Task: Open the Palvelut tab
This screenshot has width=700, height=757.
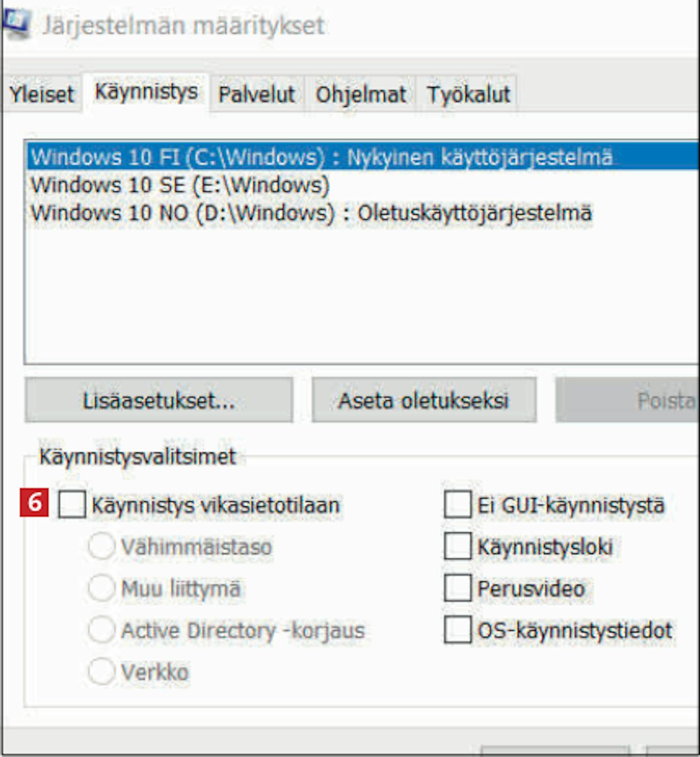Action: pos(257,94)
